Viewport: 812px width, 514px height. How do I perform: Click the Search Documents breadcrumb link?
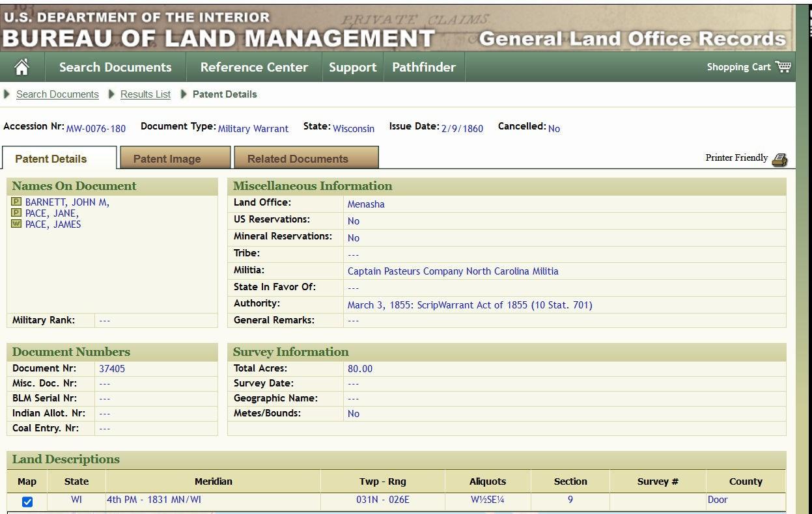click(x=57, y=94)
